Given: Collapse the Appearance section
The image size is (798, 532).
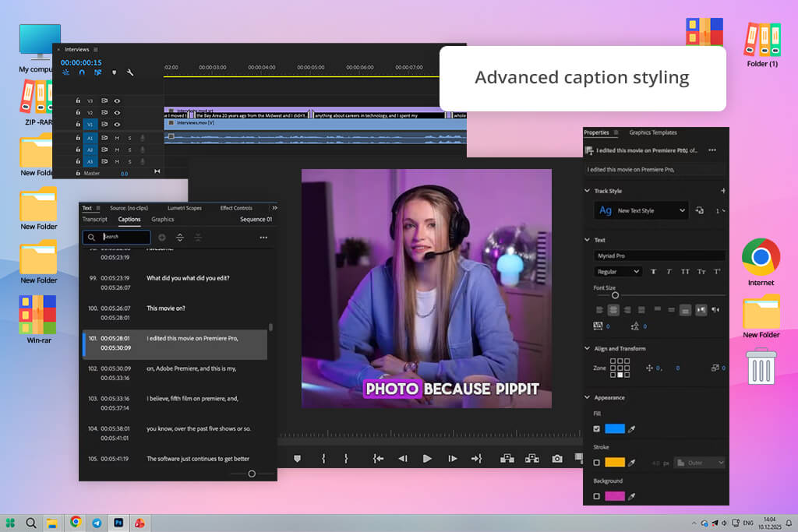Looking at the screenshot, I should point(588,397).
